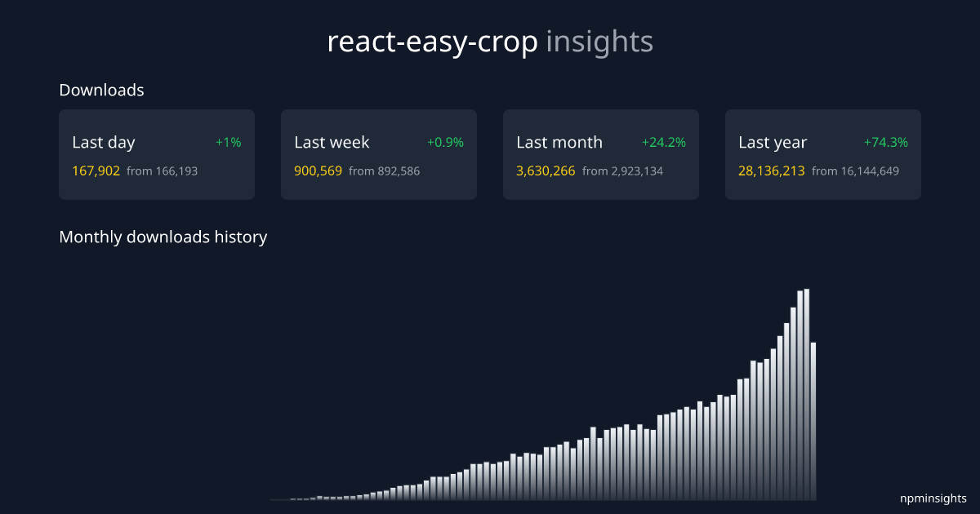Click the 28,136,213 yearly downloads figure
This screenshot has width=980, height=514.
772,171
